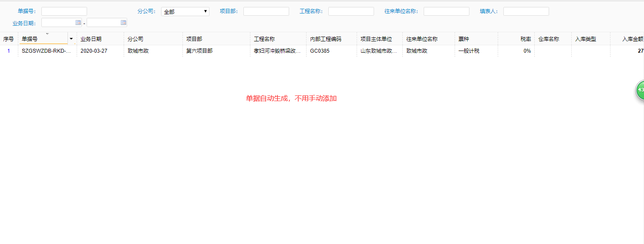Image resolution: width=644 pixels, height=244 pixels.
Task: Click row number 1 in 序号 column
Action: pyautogui.click(x=9, y=51)
